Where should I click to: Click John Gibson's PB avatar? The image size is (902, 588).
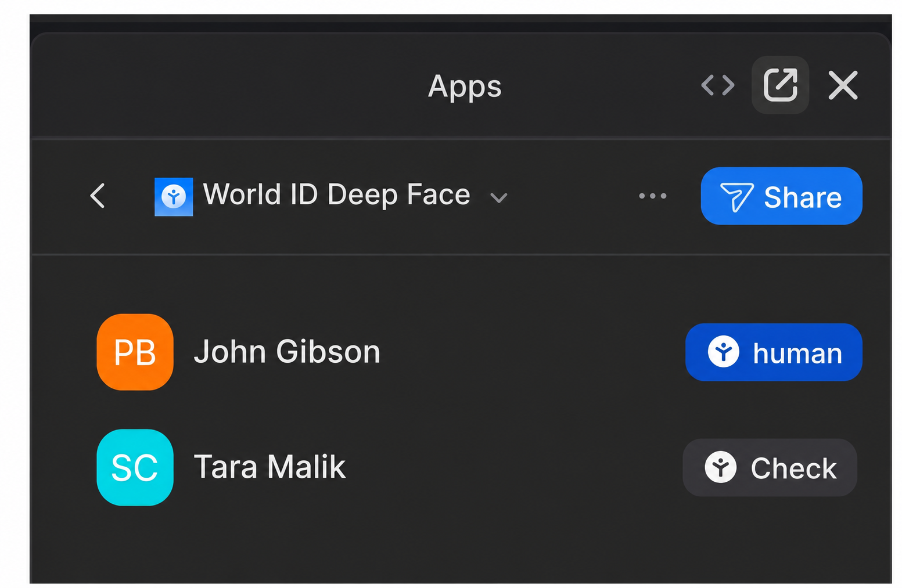(x=135, y=352)
